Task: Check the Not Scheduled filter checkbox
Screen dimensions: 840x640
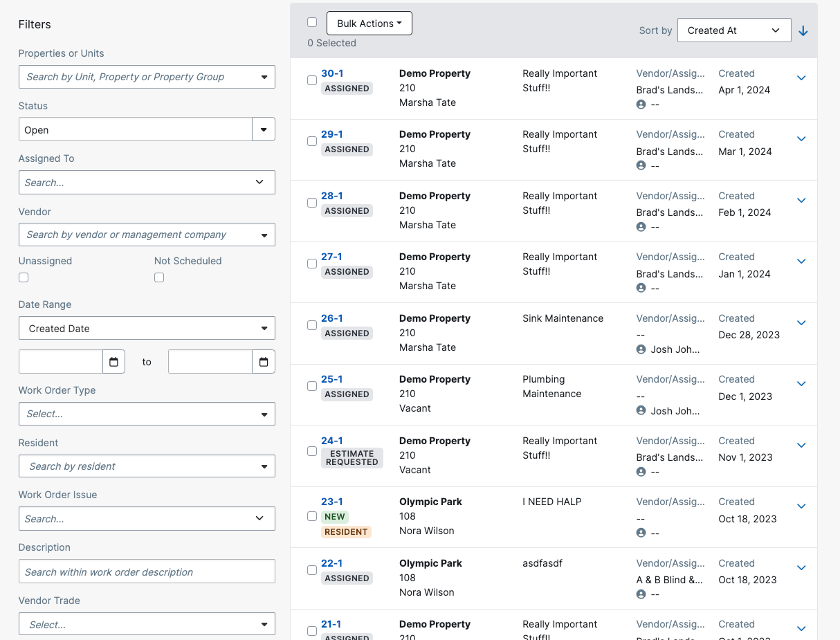Action: tap(159, 277)
